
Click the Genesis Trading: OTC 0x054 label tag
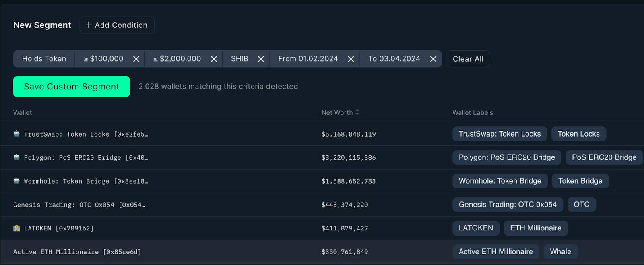[508, 204]
